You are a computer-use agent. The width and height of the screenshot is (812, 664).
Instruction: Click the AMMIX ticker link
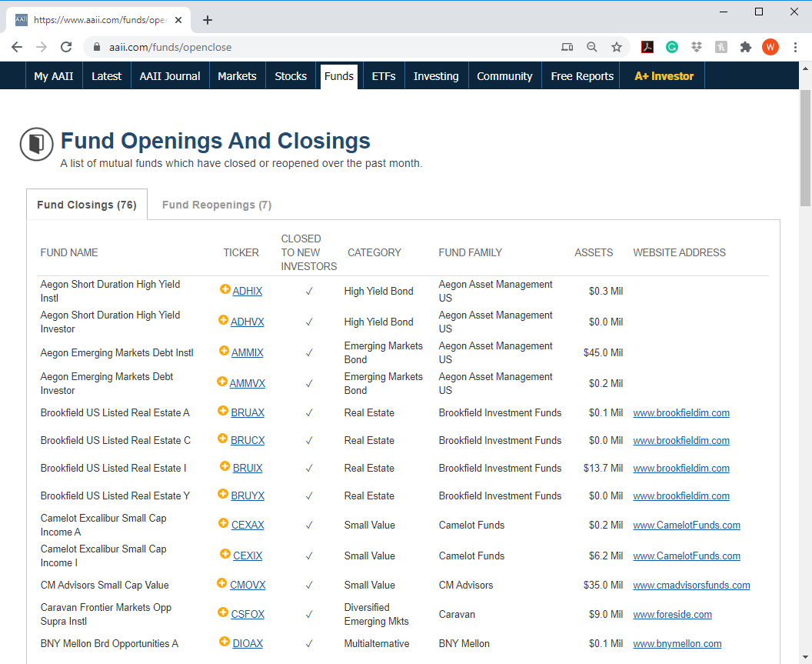point(248,352)
